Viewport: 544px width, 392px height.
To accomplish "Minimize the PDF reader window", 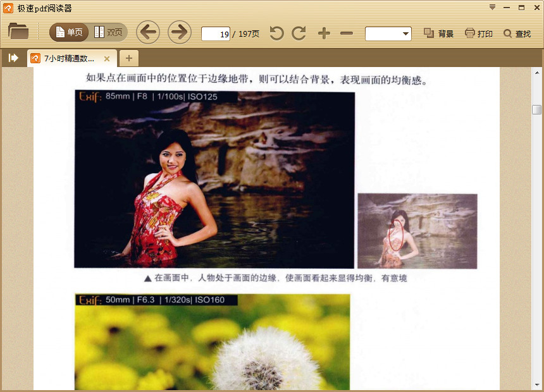I will (507, 8).
